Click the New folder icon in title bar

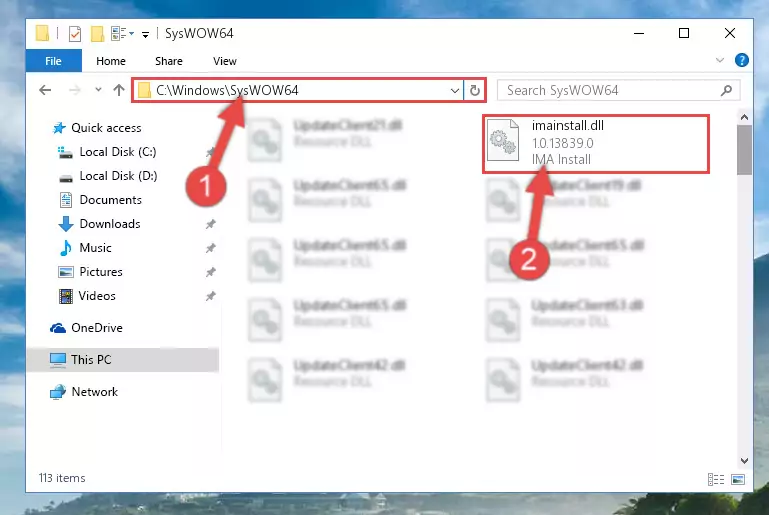pos(97,33)
